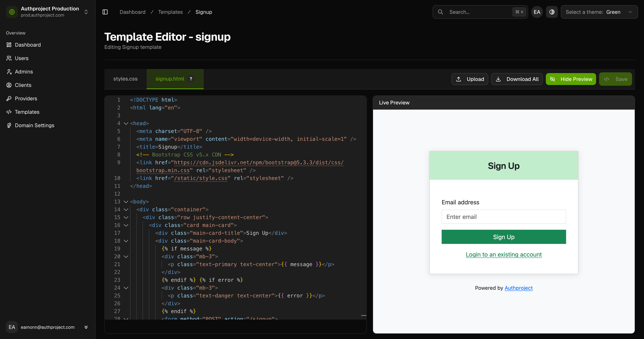Hide the live preview panel
Screen dimensions: 644x339
pos(571,79)
